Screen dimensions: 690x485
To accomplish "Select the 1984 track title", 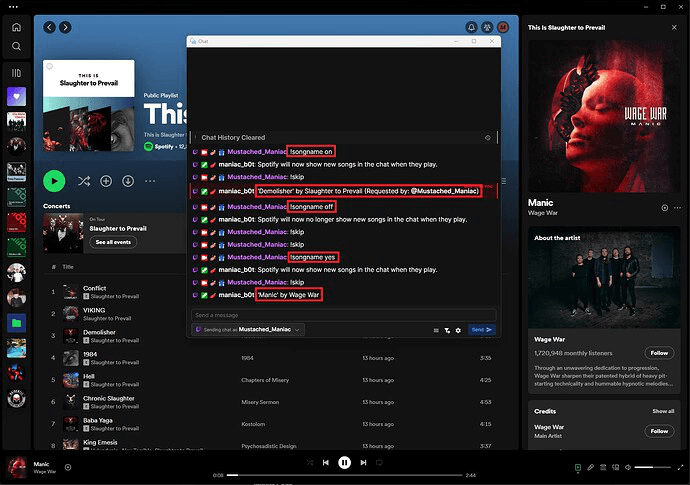I will pyautogui.click(x=90, y=354).
